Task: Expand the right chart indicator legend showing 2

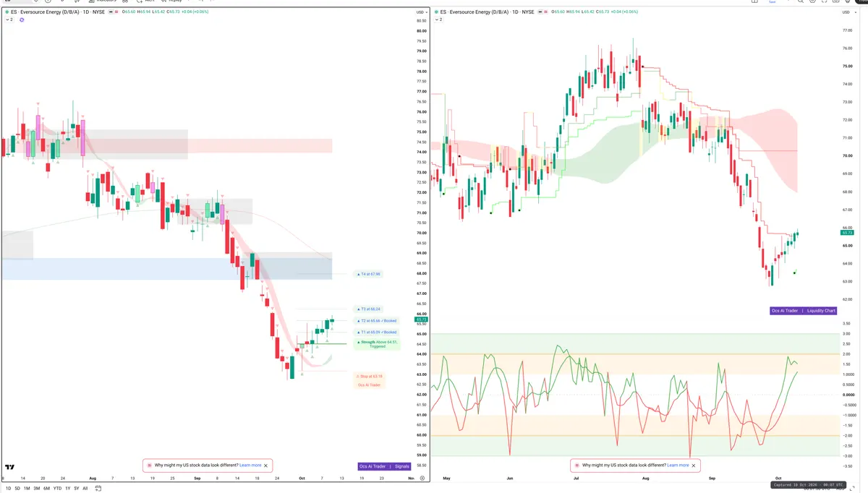Action: click(438, 20)
